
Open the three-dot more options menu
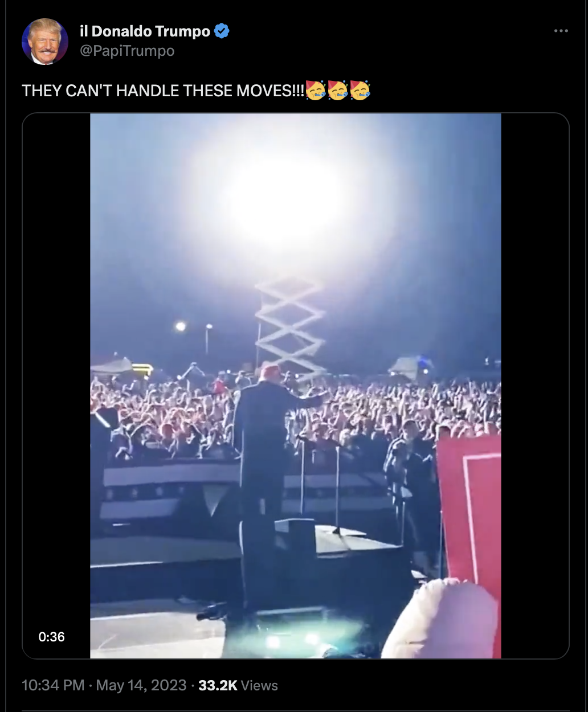[561, 31]
